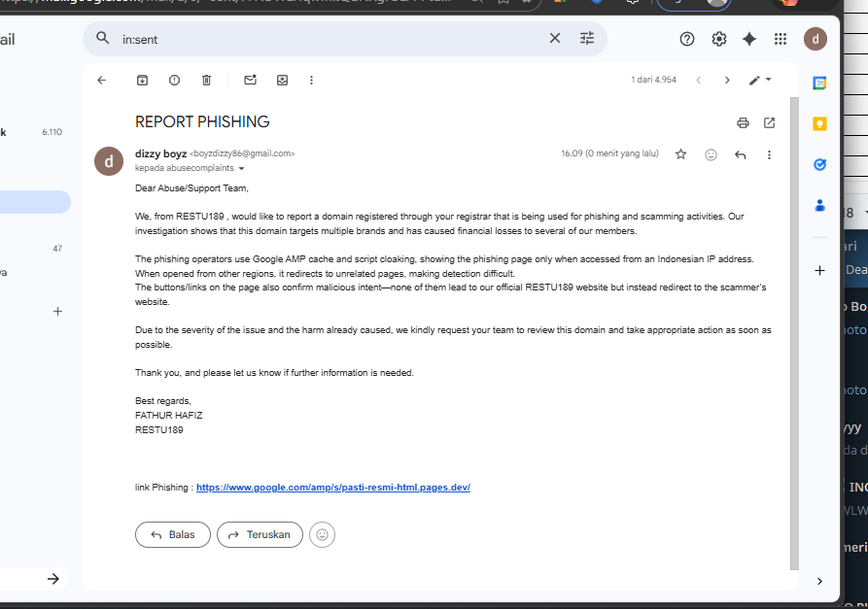The width and height of the screenshot is (868, 609).
Task: Get add-ons with plus icon in side panel
Action: pos(819,270)
